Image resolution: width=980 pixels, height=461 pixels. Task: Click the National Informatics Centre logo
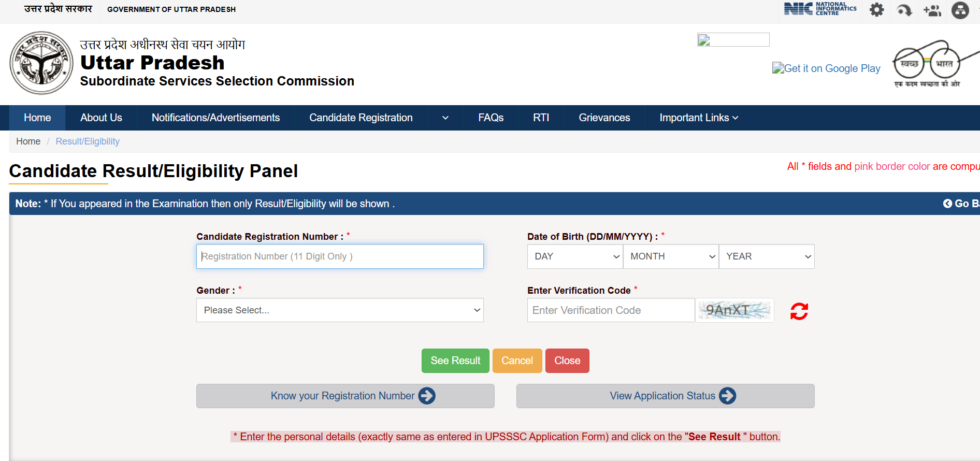(x=820, y=9)
